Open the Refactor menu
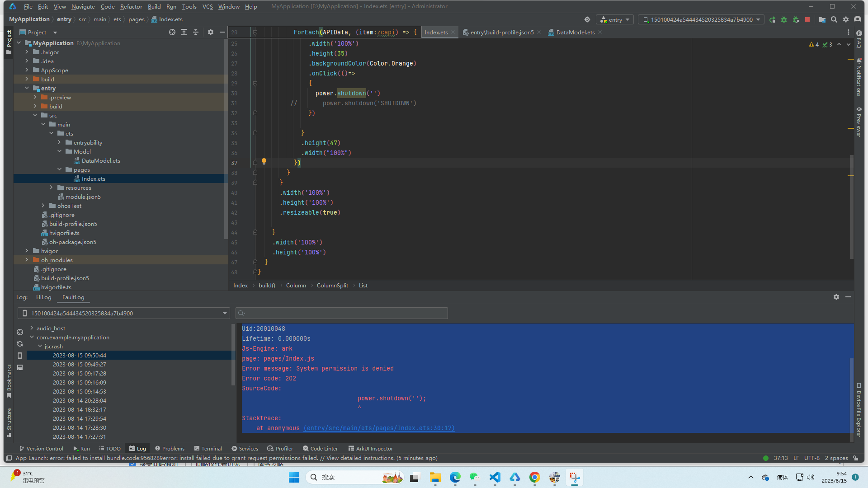868x488 pixels. 131,6
